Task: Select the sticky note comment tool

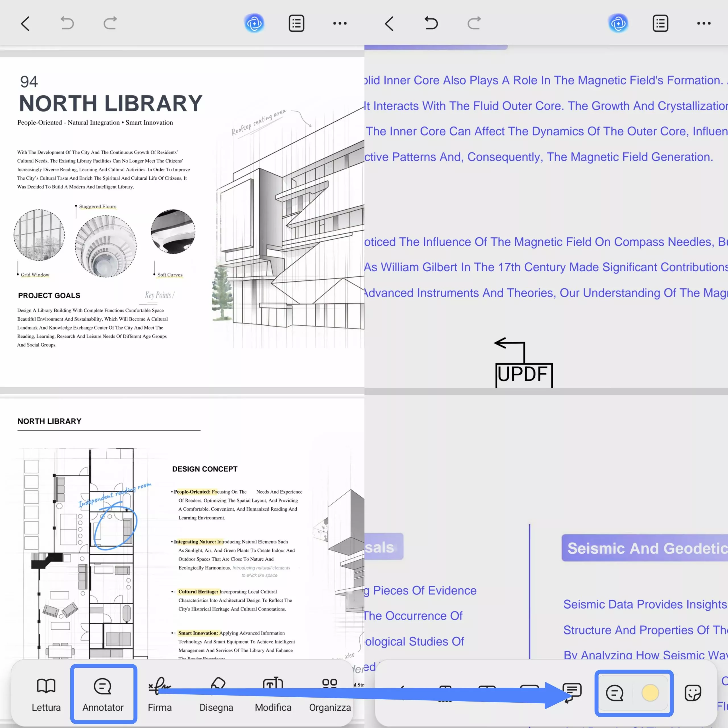Action: pyautogui.click(x=615, y=692)
